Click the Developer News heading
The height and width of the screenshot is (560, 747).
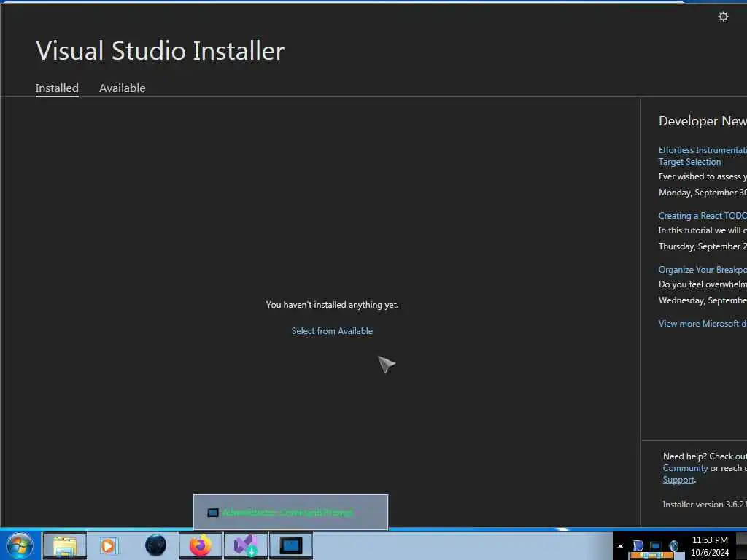703,121
